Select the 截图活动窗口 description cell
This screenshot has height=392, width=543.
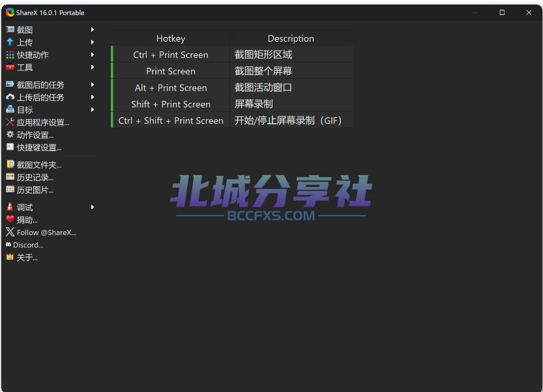coord(291,87)
